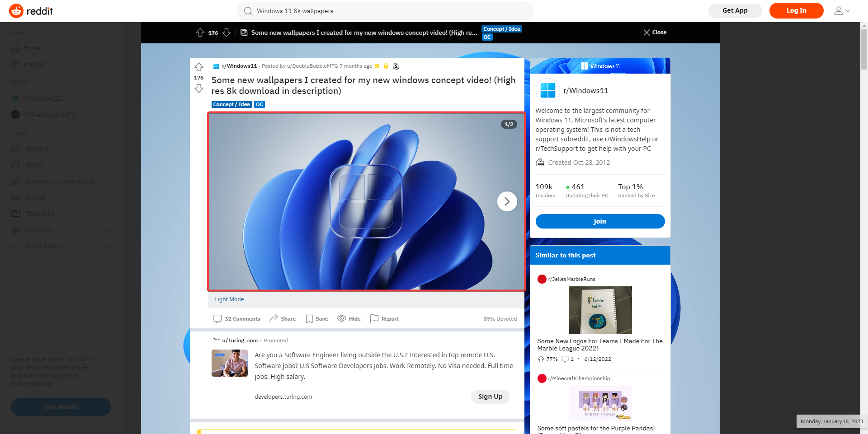Focus the search field with Windows 11 8k wallpapers
The height and width of the screenshot is (434, 868).
point(385,11)
